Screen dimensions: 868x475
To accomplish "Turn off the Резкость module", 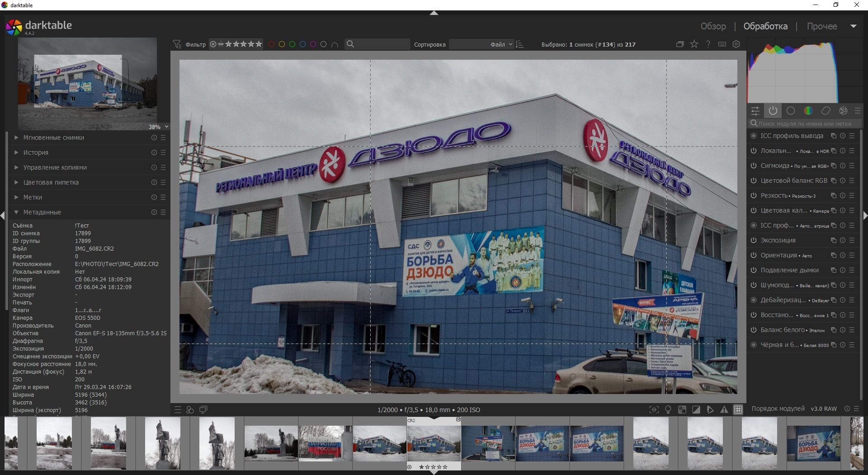I will [754, 195].
